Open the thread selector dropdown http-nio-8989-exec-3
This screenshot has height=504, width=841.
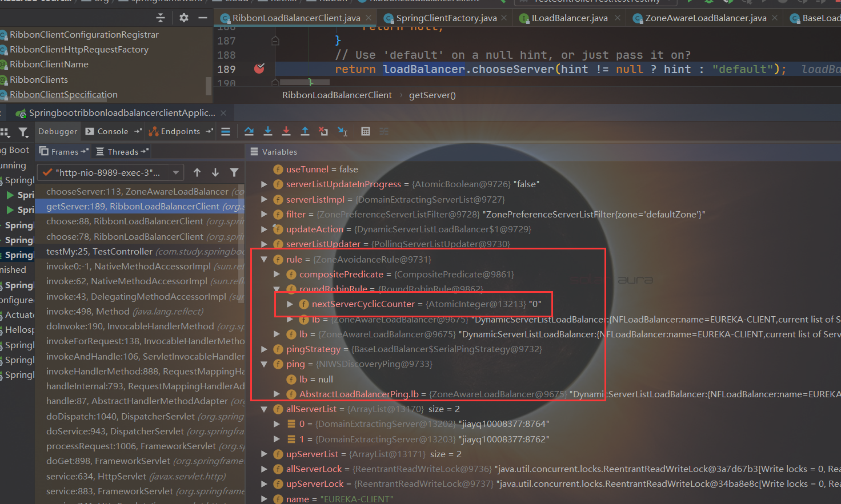[110, 172]
